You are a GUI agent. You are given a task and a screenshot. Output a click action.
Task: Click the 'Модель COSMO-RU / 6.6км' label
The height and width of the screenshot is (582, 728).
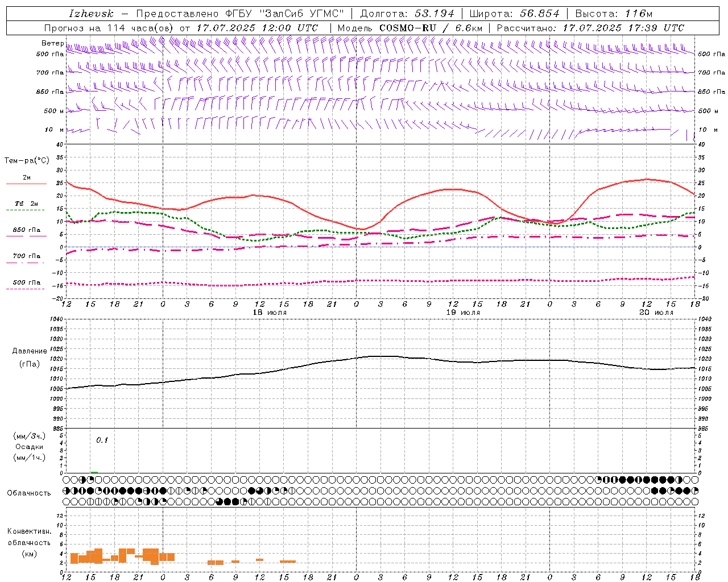409,28
